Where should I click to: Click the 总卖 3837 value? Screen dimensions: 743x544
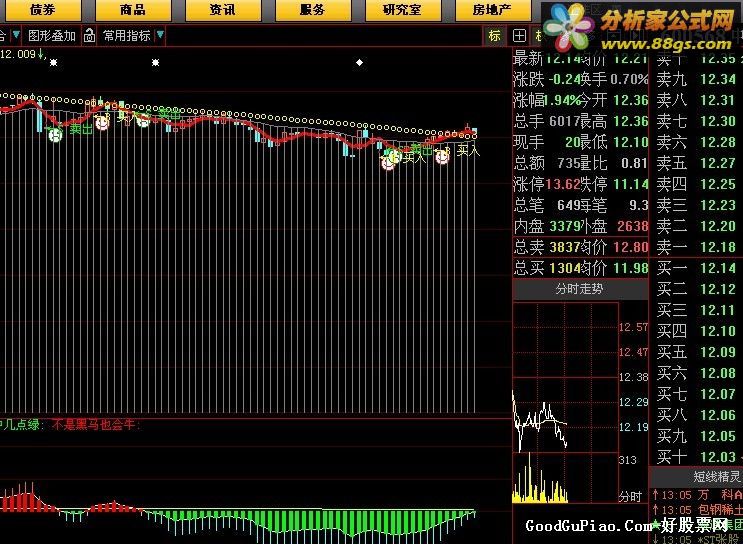[565, 247]
